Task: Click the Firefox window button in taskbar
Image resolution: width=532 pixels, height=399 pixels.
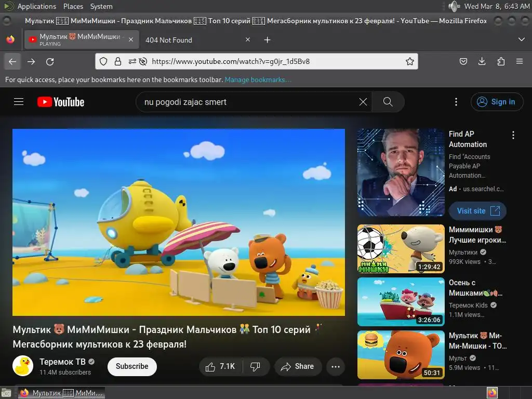Action: 61,393
